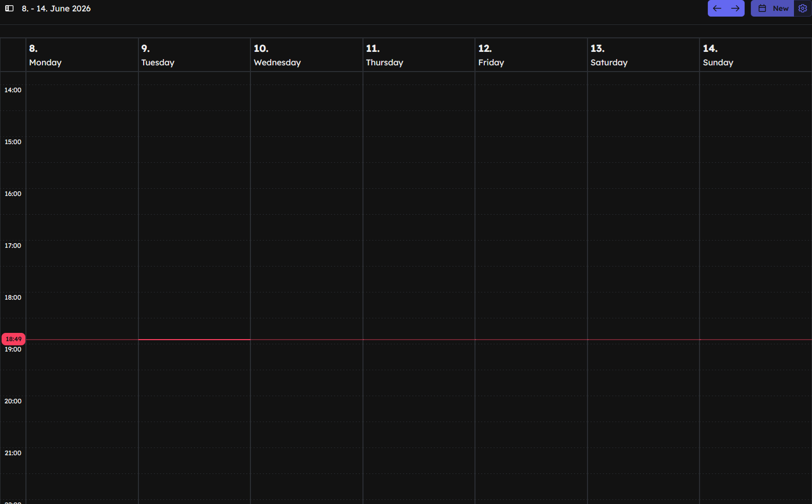The image size is (812, 504).
Task: Click the 20:00 time label
Action: [13, 401]
